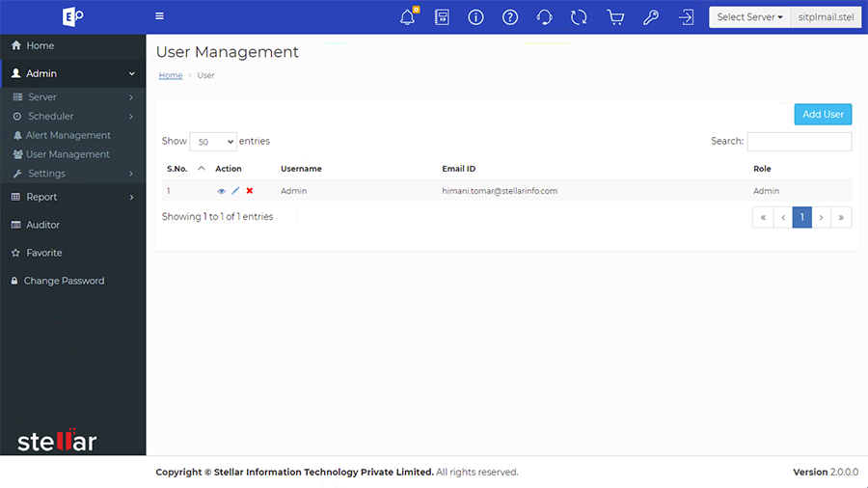
Task: Click the info circle icon
Action: tap(475, 17)
